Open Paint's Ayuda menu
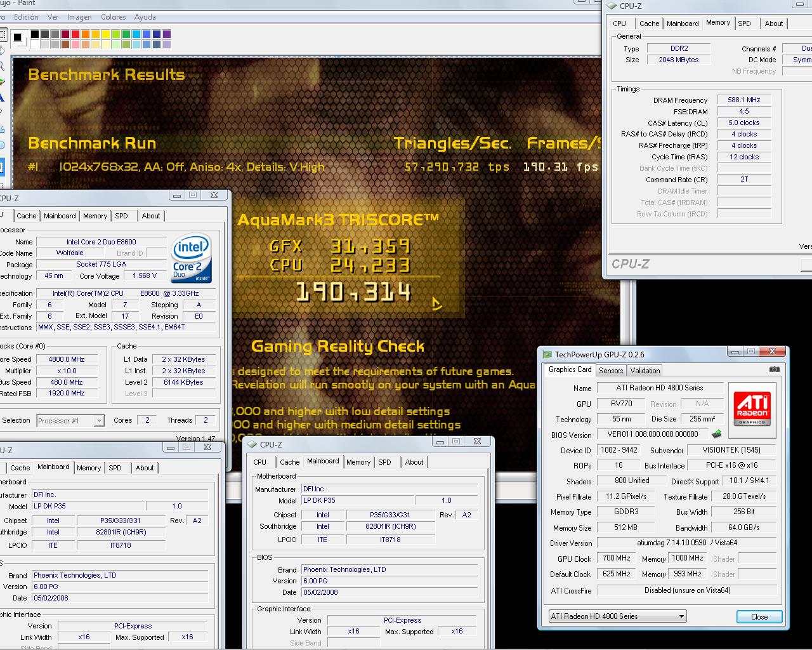812x650 pixels. [145, 17]
